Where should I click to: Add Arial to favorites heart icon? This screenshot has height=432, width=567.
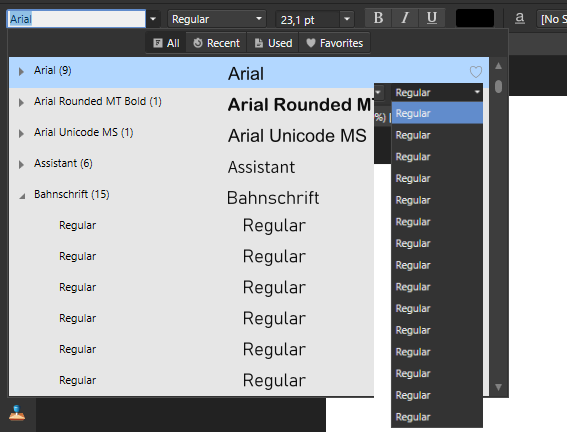click(x=476, y=72)
